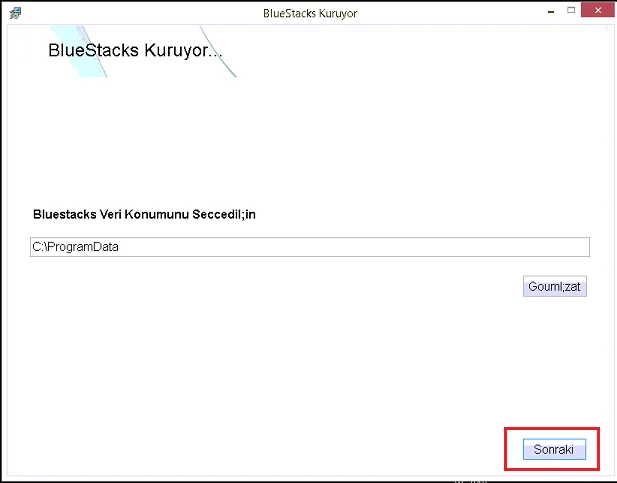Click the installer icon in title bar
The height and width of the screenshot is (483, 617).
tap(15, 13)
